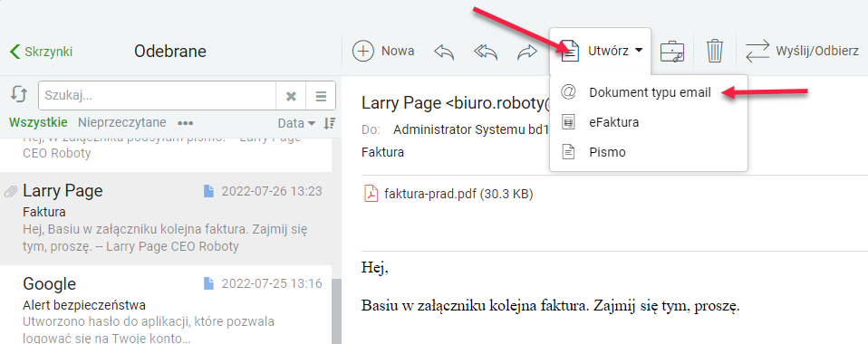Click the date 2022-07-25 13:16
The width and height of the screenshot is (868, 344).
(x=272, y=283)
